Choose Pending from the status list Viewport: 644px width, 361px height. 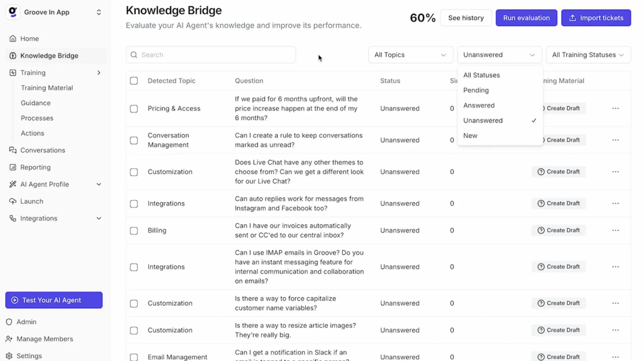[476, 90]
